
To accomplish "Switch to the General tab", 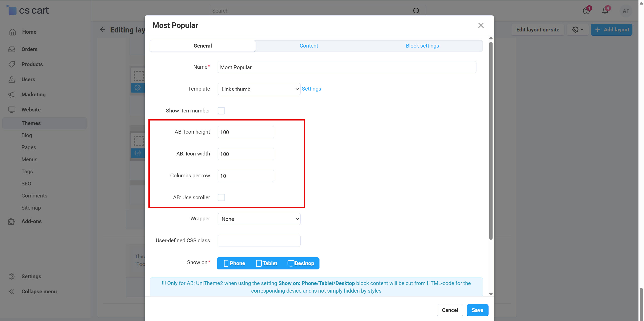I will [x=203, y=46].
